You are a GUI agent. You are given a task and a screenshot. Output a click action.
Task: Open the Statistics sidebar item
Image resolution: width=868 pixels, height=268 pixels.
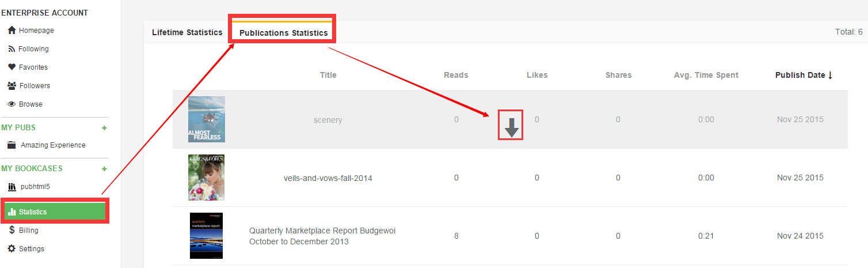(x=55, y=212)
